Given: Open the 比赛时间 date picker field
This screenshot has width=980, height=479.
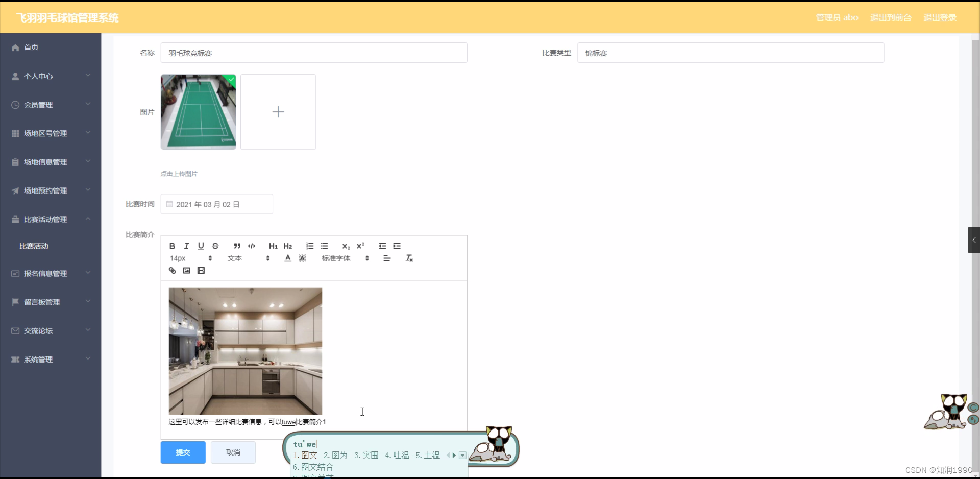Looking at the screenshot, I should [216, 204].
